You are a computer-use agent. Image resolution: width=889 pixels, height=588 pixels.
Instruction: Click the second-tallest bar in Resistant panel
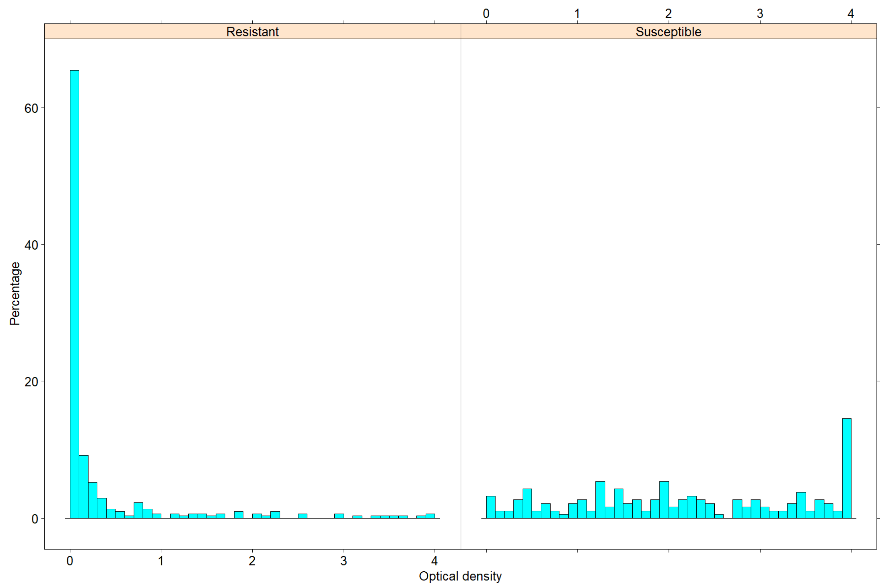tap(84, 487)
